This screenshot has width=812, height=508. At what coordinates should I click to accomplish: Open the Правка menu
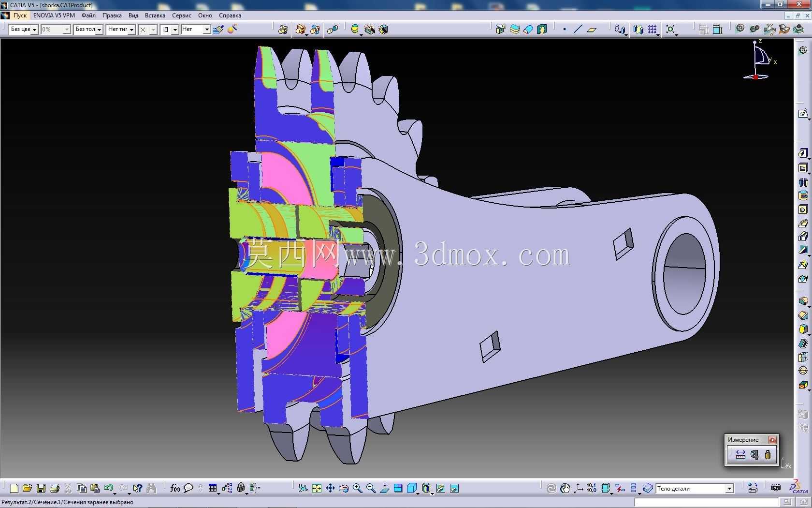(x=112, y=15)
